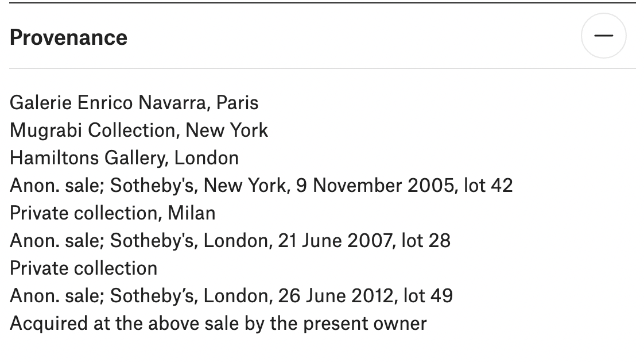Click the Hamiltons Gallery text
The width and height of the screenshot is (644, 362).
[89, 158]
